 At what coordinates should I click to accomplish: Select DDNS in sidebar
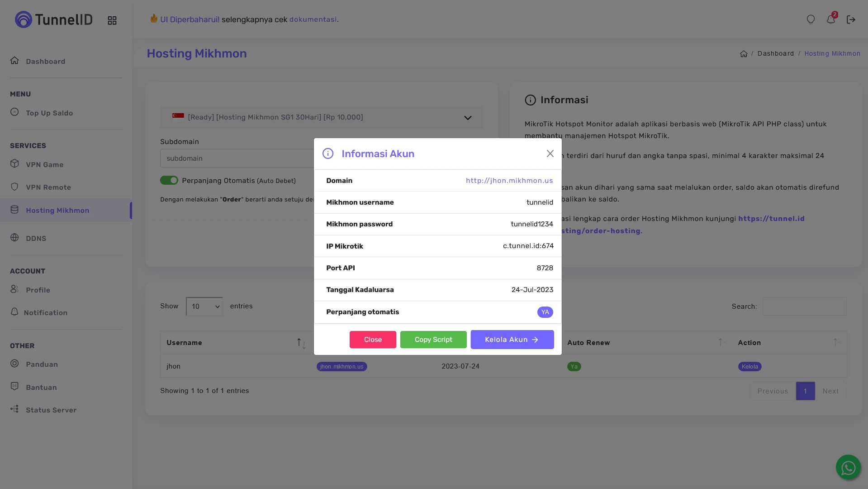36,239
